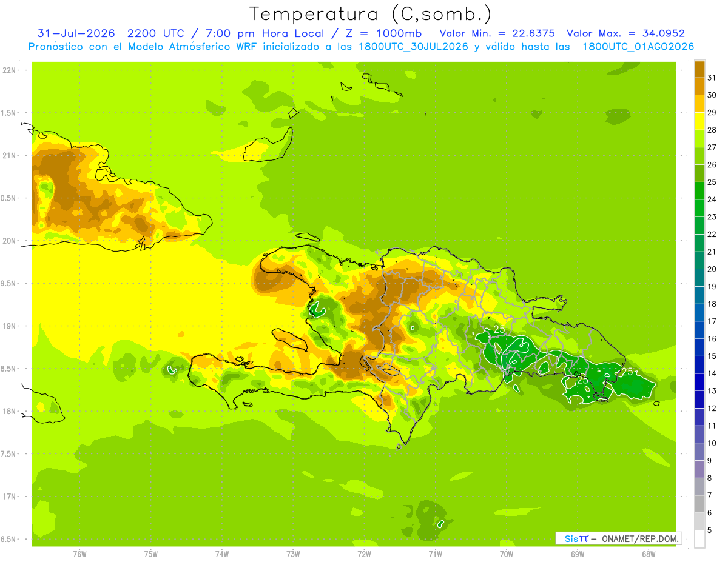Click the "2200 UTC" time text
This screenshot has width=728, height=562.
(x=155, y=33)
